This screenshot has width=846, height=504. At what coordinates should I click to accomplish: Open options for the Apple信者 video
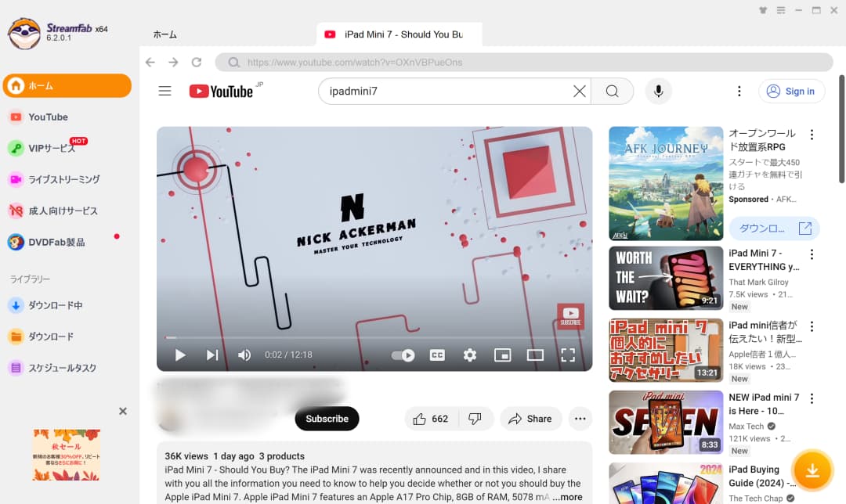812,326
